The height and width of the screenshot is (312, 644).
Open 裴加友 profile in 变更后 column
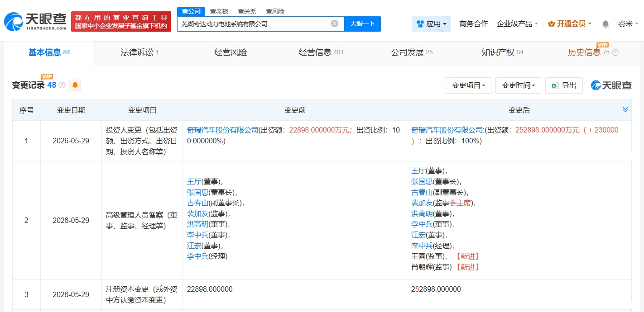pos(422,203)
